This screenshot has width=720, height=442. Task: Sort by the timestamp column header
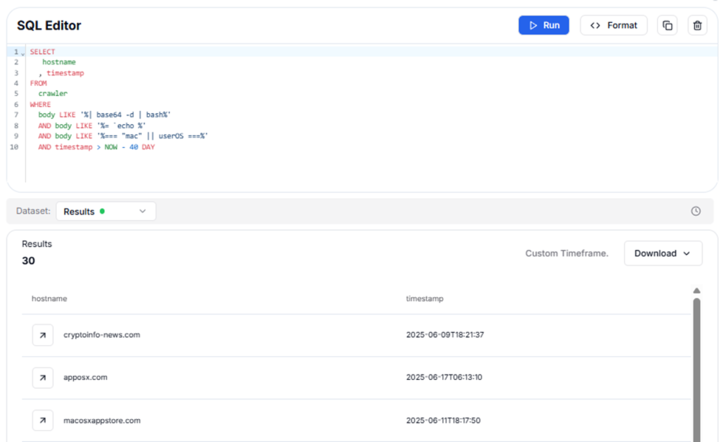coord(424,298)
